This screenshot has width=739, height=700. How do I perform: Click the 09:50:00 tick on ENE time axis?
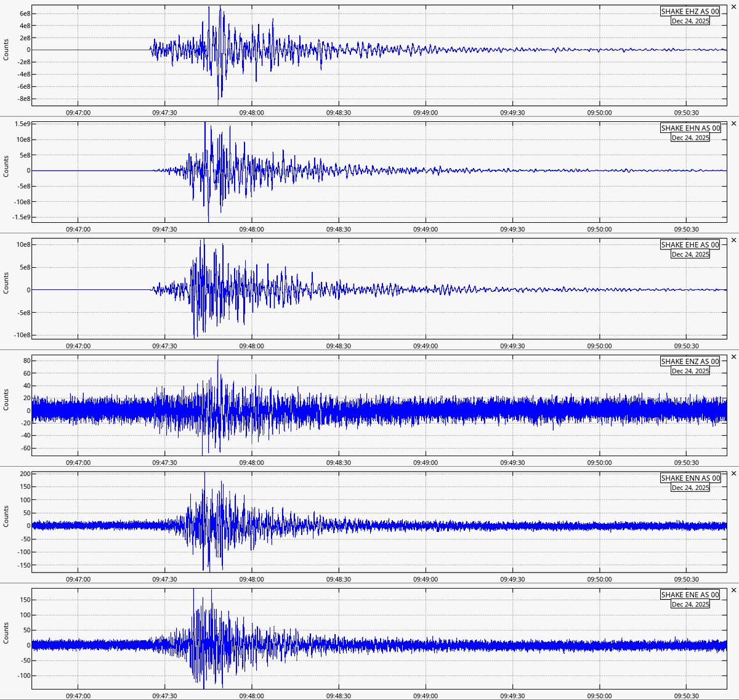click(599, 696)
